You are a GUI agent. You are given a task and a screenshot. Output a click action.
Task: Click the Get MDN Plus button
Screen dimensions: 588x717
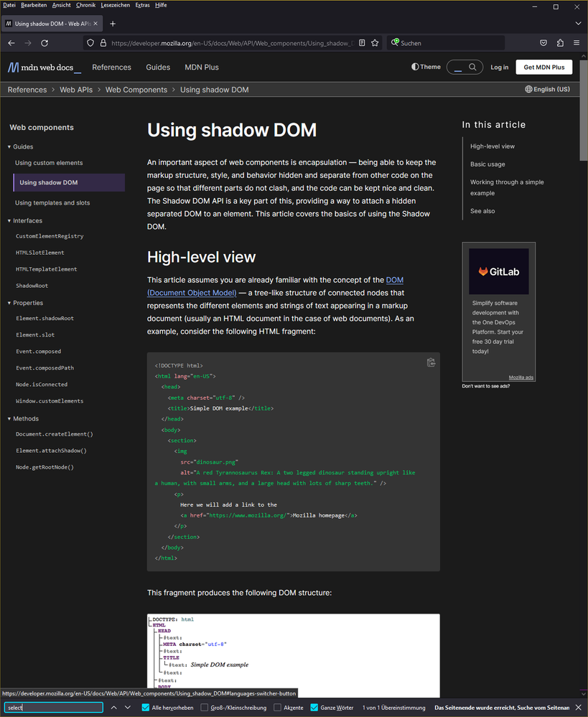click(x=544, y=67)
